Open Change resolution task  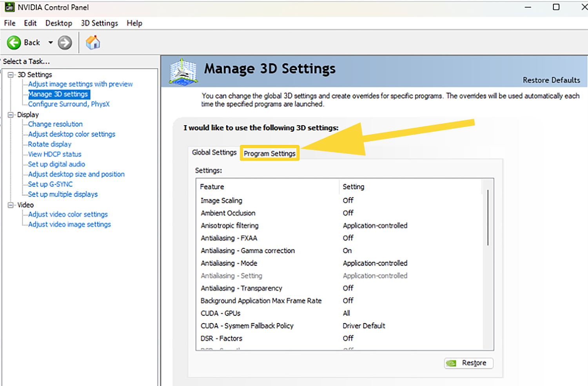(55, 124)
